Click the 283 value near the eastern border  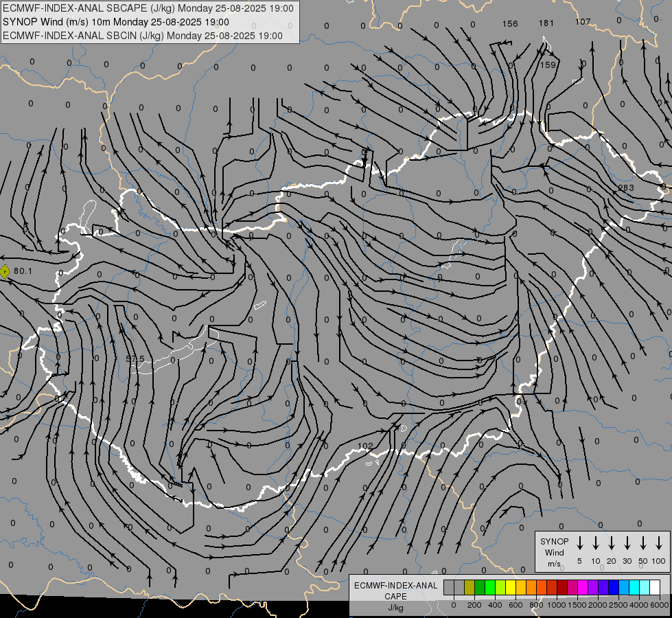[626, 187]
